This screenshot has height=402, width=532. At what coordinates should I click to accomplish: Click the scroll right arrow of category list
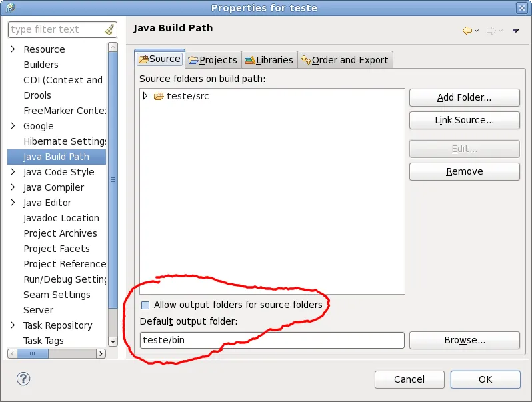[x=101, y=354]
